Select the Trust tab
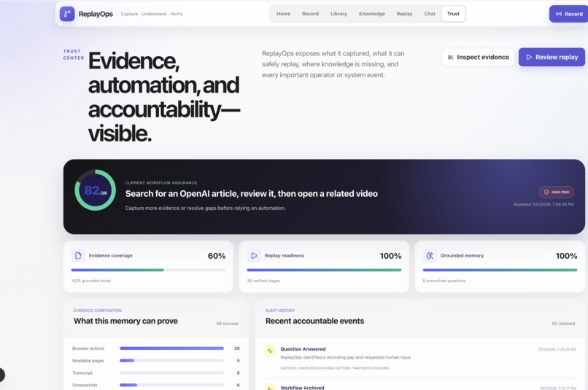This screenshot has width=588, height=390. click(x=453, y=14)
